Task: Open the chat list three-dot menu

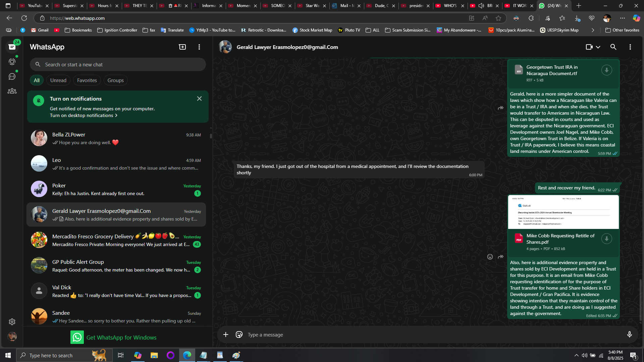Action: tap(199, 47)
